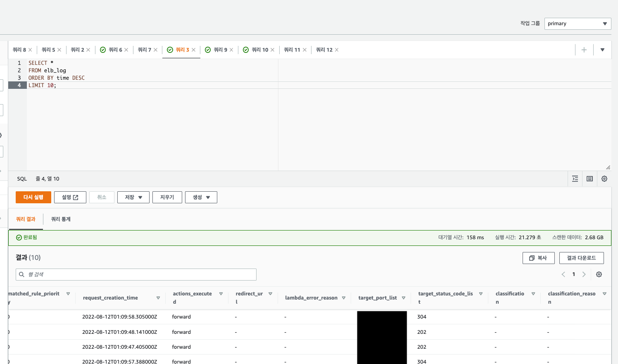
Task: Close the 쿼리 12 tab
Action: 337,50
